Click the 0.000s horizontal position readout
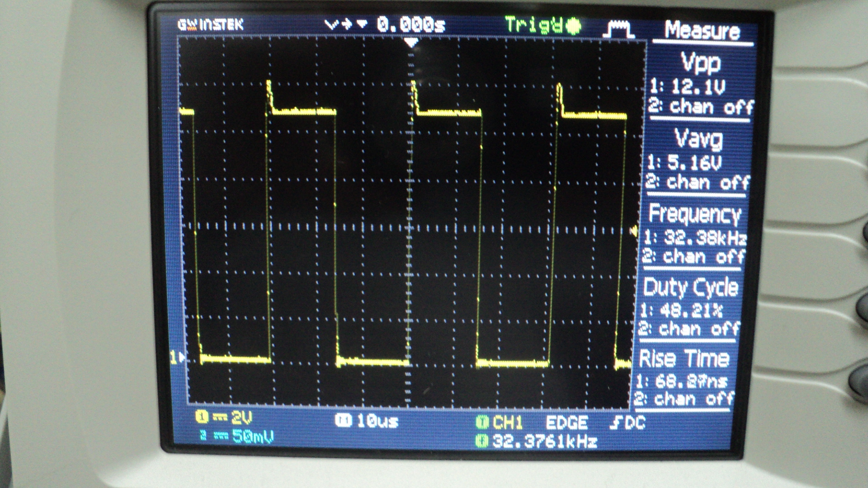 tap(410, 25)
